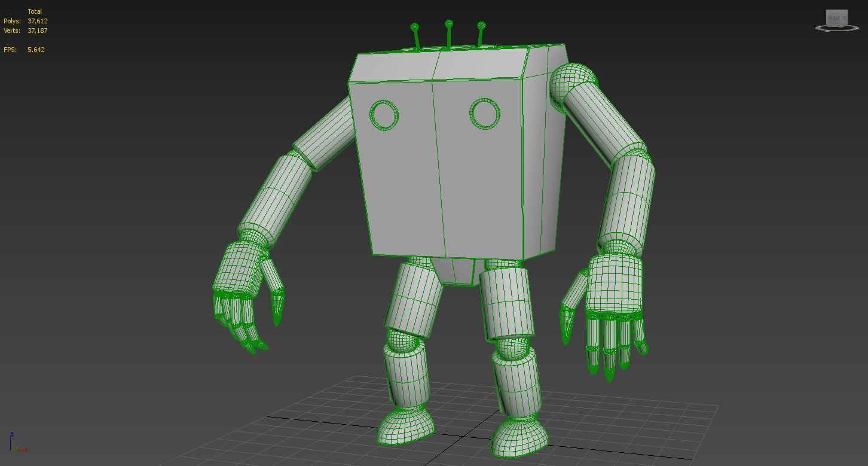The height and width of the screenshot is (466, 868).
Task: Click the frame rate value '5.642'
Action: point(36,50)
